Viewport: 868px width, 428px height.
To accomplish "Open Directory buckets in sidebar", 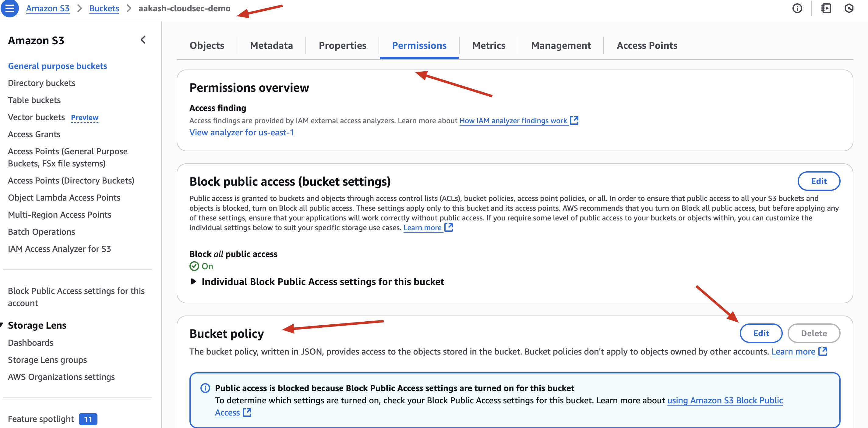I will pos(41,83).
